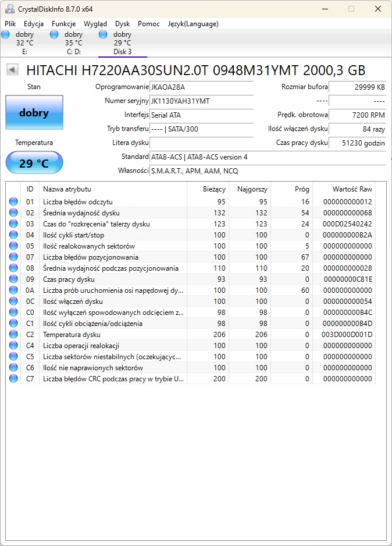Viewport: 392px width, 546px height.
Task: Click raw value 000D02540242
Action: (x=347, y=224)
